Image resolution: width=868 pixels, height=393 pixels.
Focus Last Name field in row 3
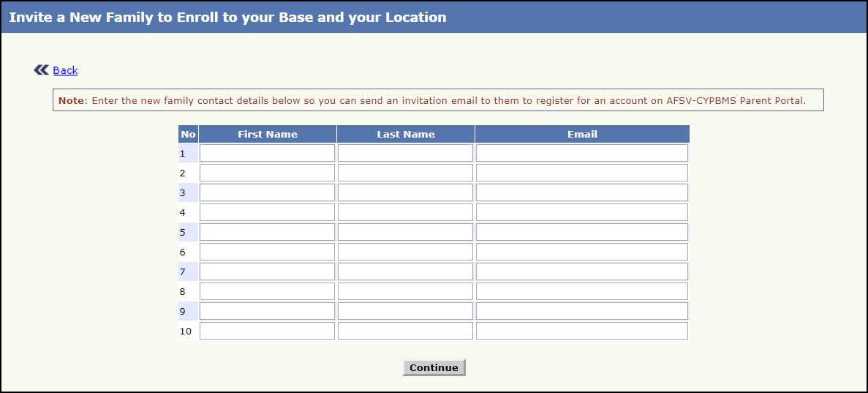tap(405, 192)
